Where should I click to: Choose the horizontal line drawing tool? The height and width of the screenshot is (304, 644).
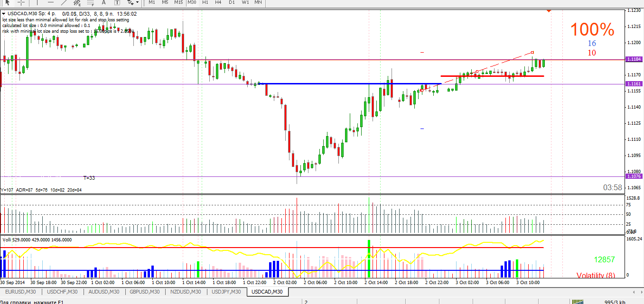(51, 2)
